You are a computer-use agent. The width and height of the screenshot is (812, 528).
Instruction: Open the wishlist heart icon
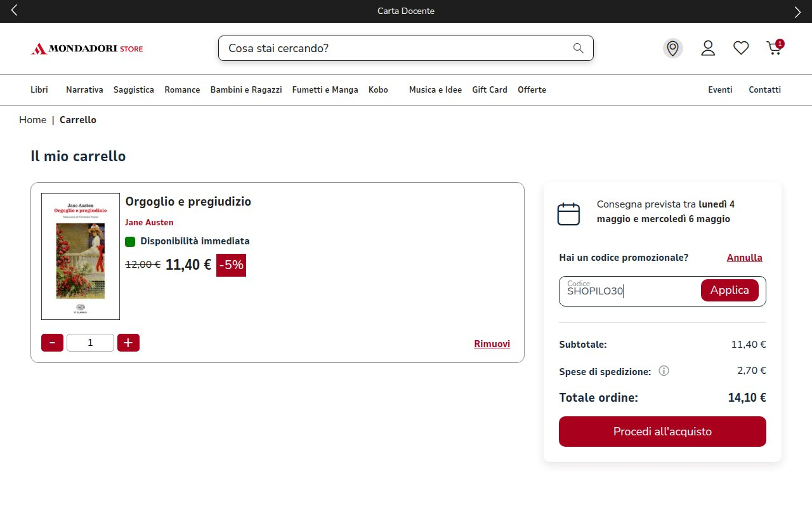[741, 48]
